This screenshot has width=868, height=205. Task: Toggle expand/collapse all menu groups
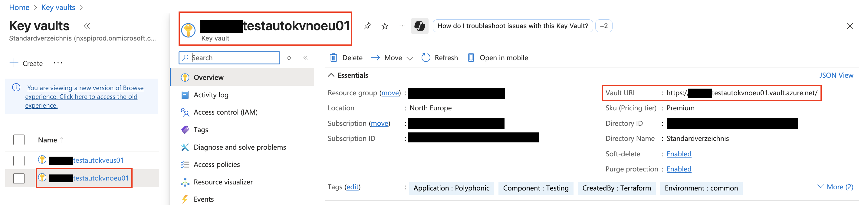(289, 58)
